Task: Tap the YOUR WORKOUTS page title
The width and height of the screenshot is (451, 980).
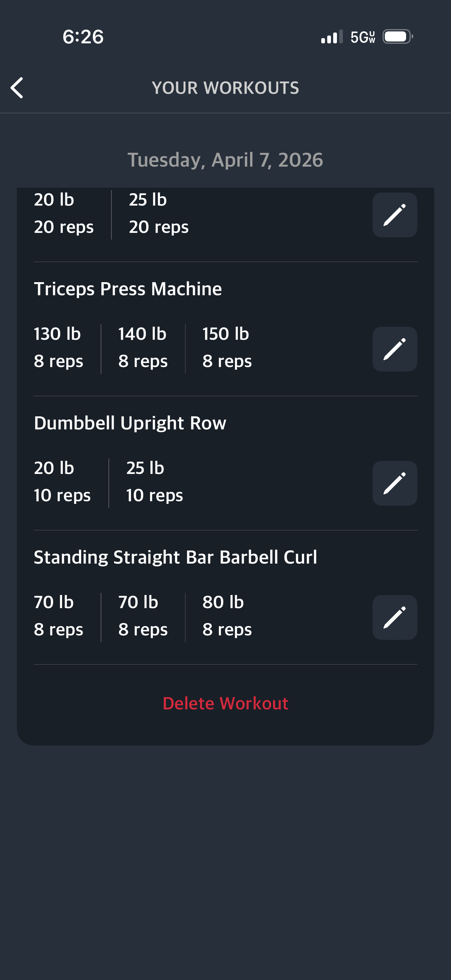Action: click(225, 88)
